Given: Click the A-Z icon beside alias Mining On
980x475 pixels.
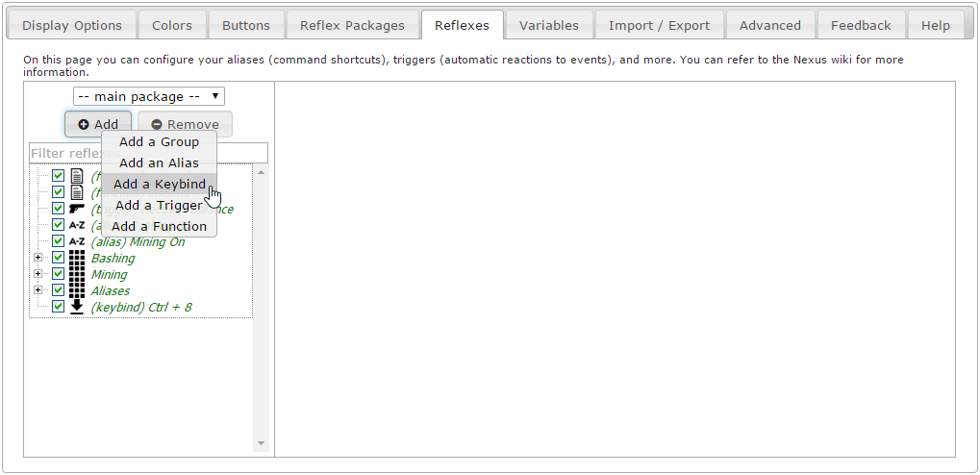Looking at the screenshot, I should [x=77, y=241].
